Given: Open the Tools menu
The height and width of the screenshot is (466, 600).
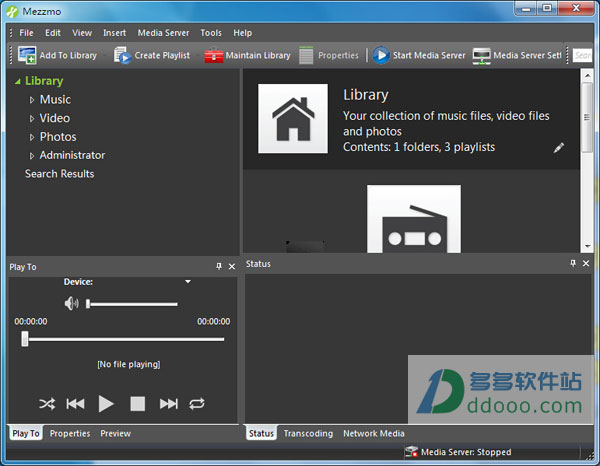Looking at the screenshot, I should 211,33.
